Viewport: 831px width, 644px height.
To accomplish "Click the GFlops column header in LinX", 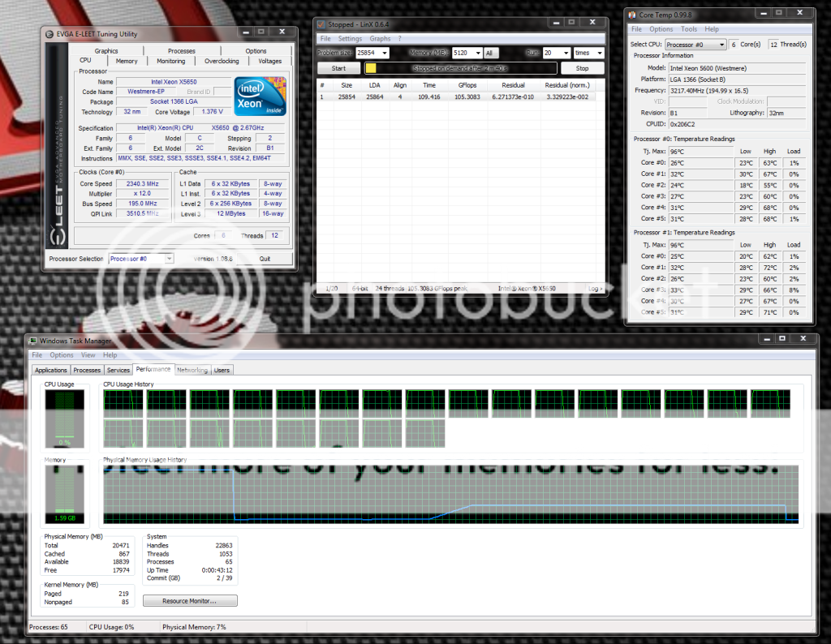I will (x=467, y=84).
